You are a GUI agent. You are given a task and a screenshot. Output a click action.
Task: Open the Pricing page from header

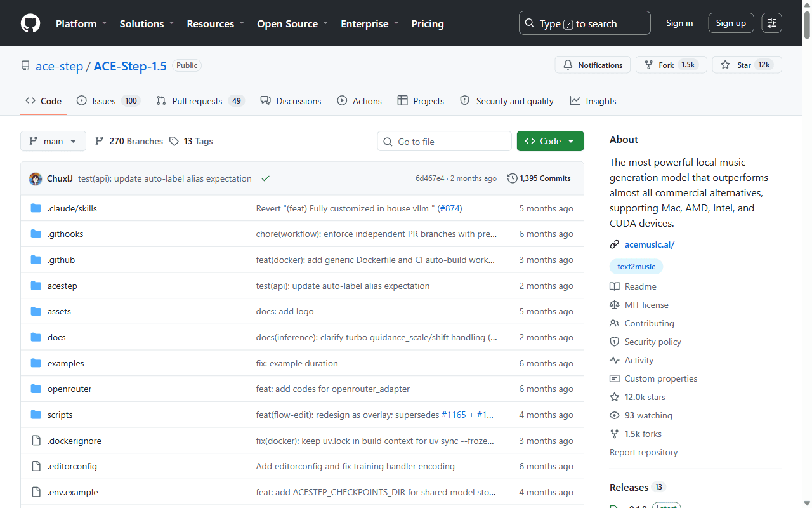(428, 23)
